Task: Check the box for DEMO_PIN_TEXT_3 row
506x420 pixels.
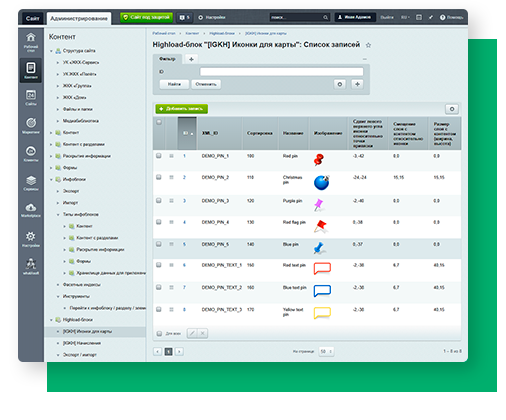Action: tap(159, 309)
